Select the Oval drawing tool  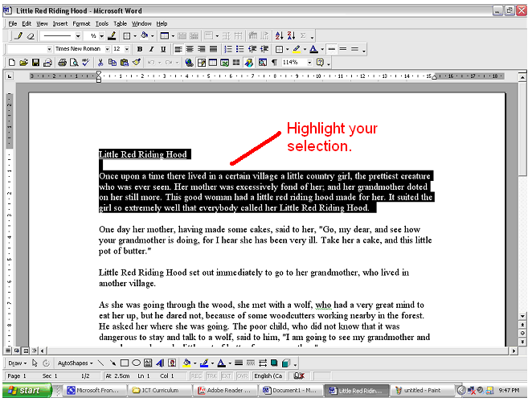pyautogui.click(x=136, y=363)
